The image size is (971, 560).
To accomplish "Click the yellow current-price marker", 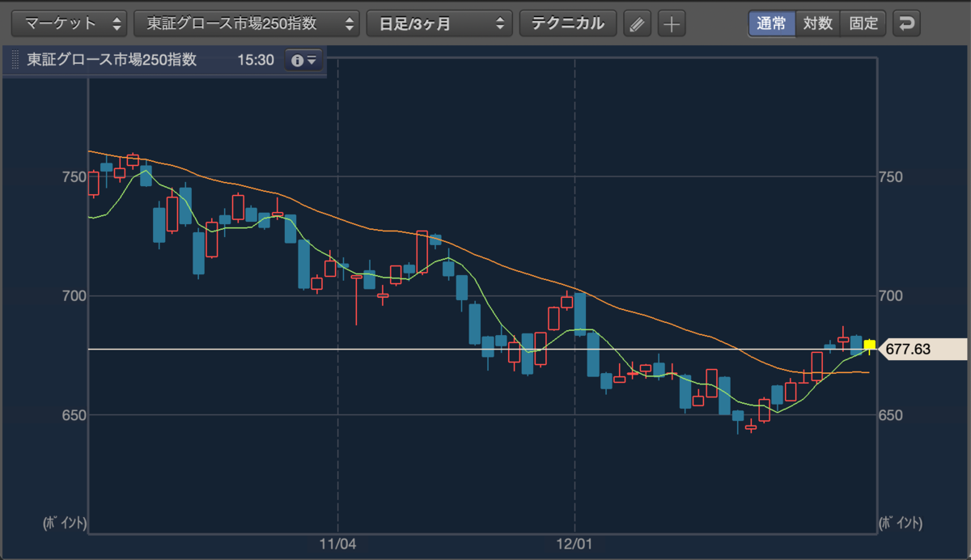I will (x=870, y=345).
